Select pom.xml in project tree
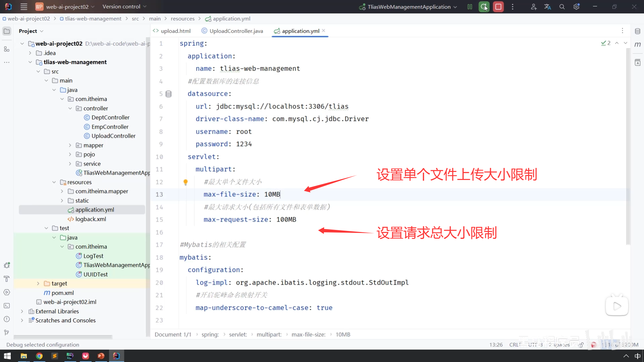This screenshot has height=362, width=644. 62,293
